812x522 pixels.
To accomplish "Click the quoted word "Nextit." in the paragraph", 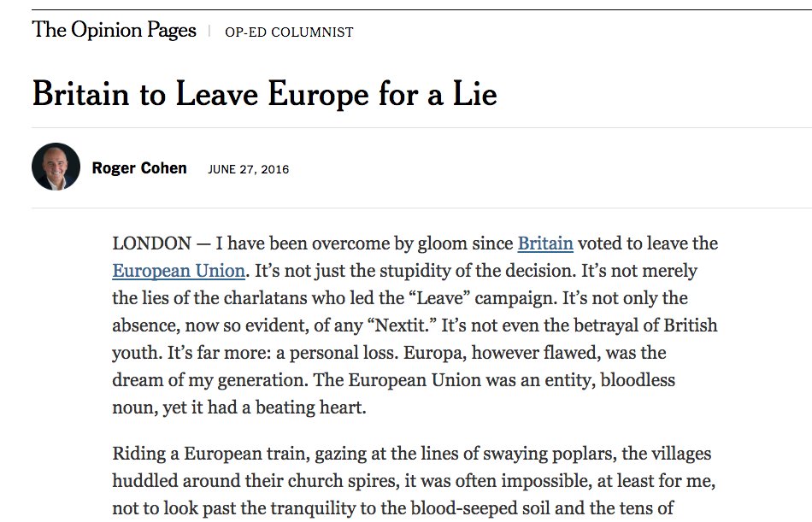I will [x=393, y=326].
